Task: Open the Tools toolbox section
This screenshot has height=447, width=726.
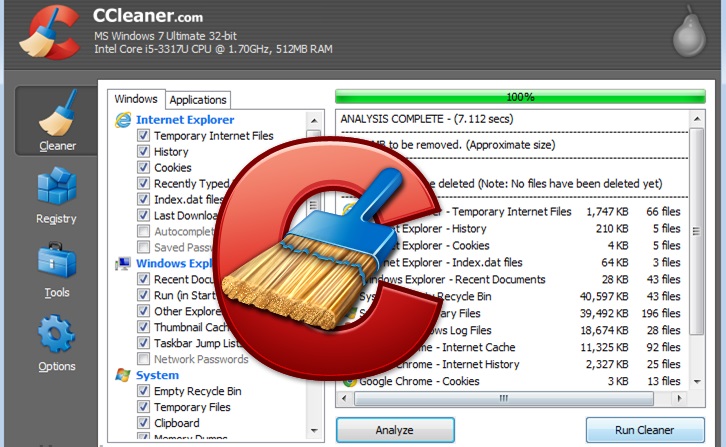Action: pos(56,270)
